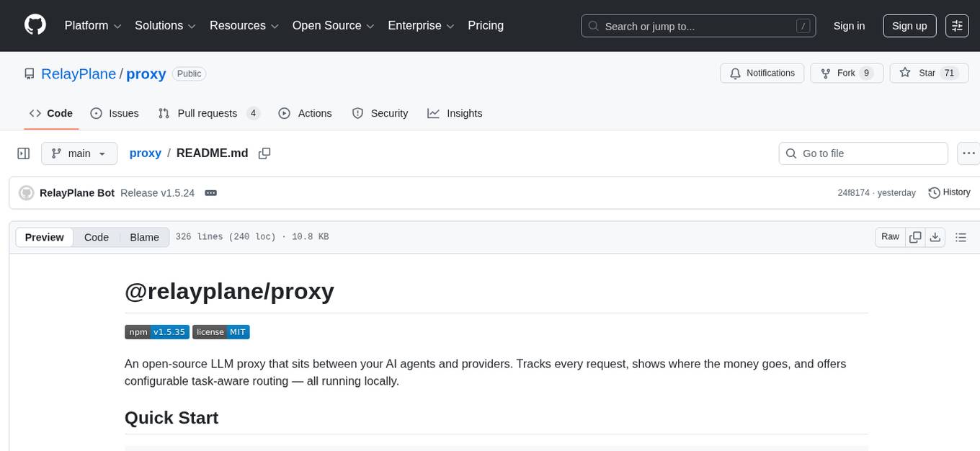Open the file outline list icon
The height and width of the screenshot is (451, 980).
pyautogui.click(x=961, y=236)
